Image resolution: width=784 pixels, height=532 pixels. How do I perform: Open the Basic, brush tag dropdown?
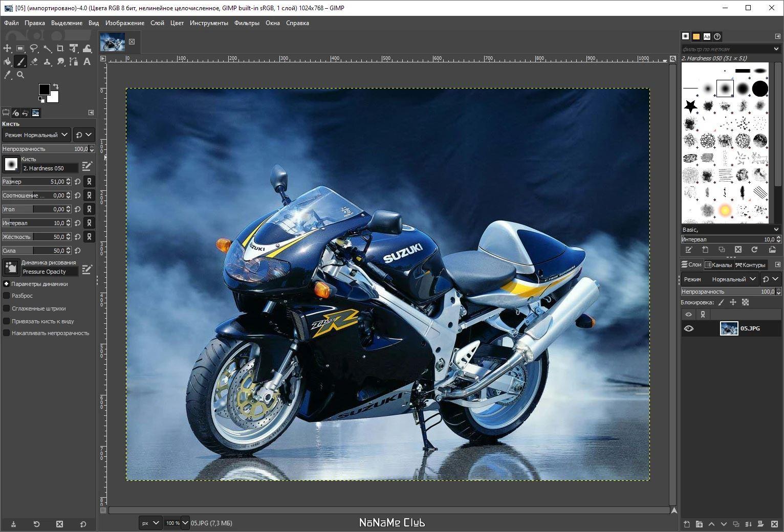tap(730, 230)
